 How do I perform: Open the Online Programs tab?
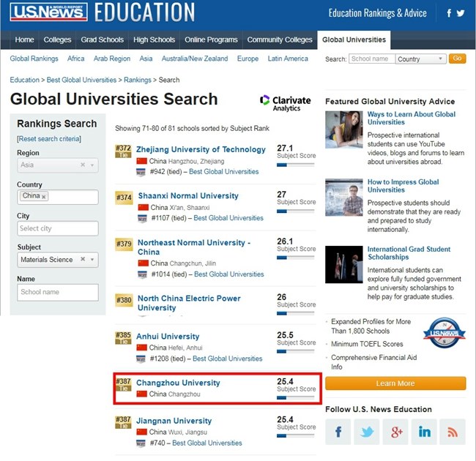pyautogui.click(x=211, y=40)
